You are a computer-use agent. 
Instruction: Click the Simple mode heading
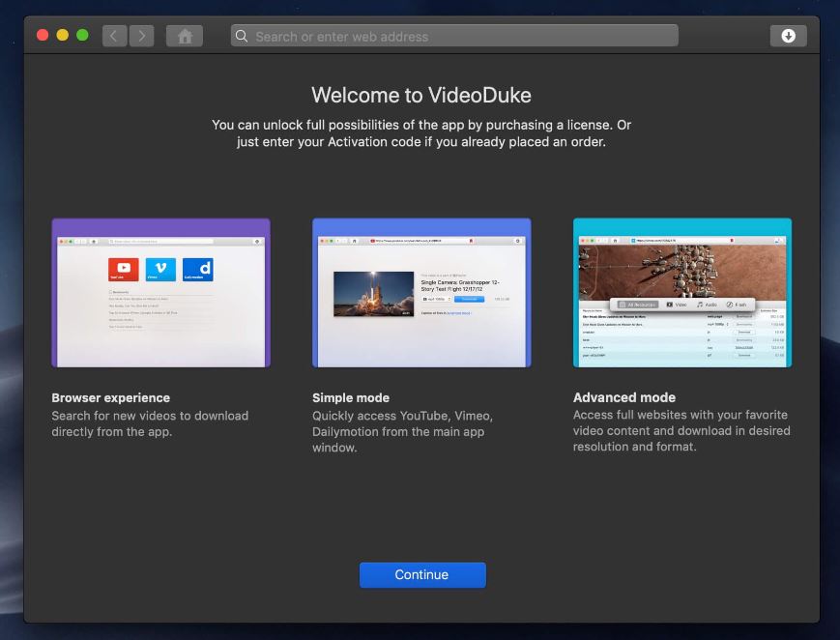[x=351, y=397]
